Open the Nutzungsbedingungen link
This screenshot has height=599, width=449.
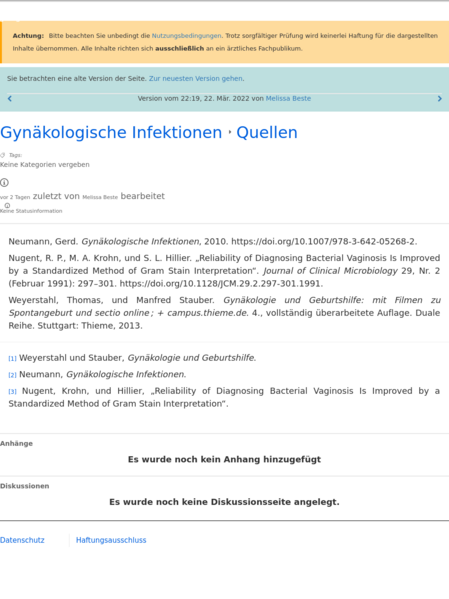(186, 36)
